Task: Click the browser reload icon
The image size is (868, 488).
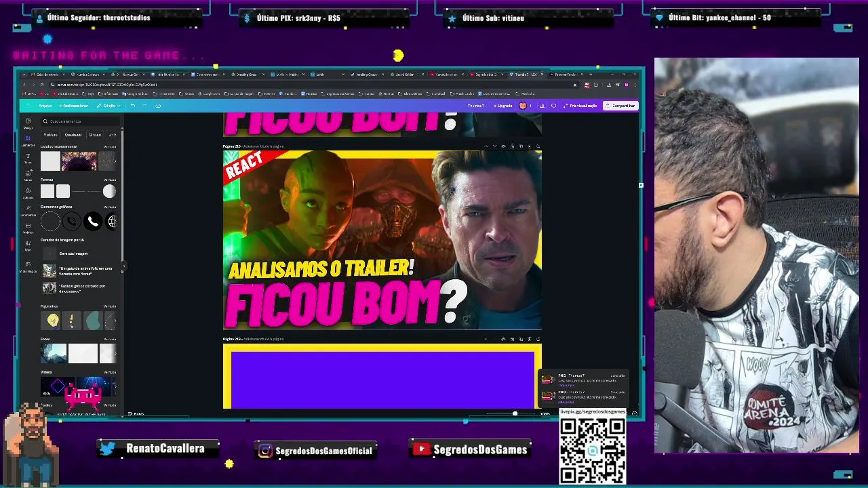Action: pos(41,85)
